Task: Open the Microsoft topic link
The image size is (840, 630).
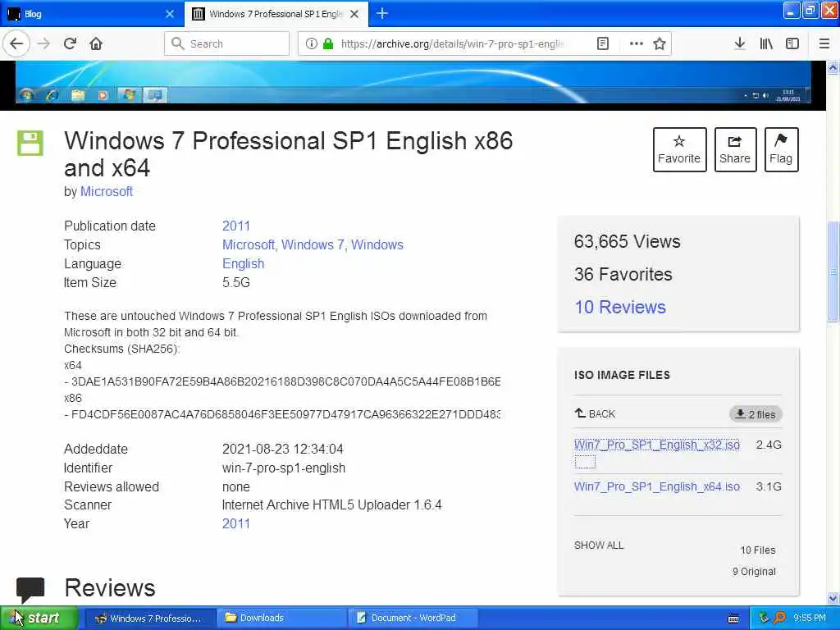Action: tap(248, 244)
